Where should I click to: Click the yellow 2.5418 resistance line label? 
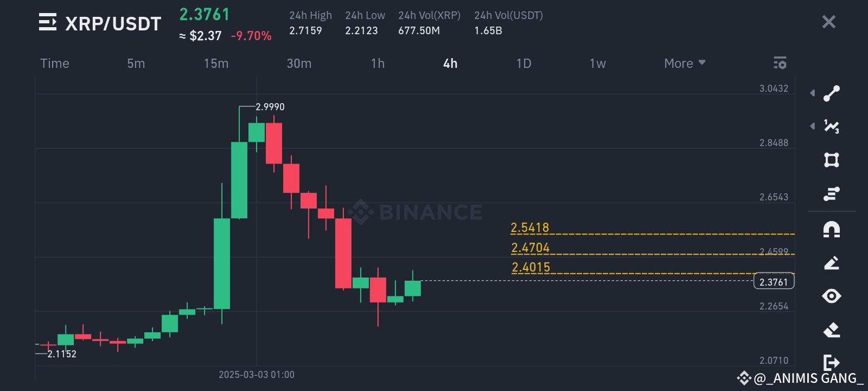tap(529, 227)
